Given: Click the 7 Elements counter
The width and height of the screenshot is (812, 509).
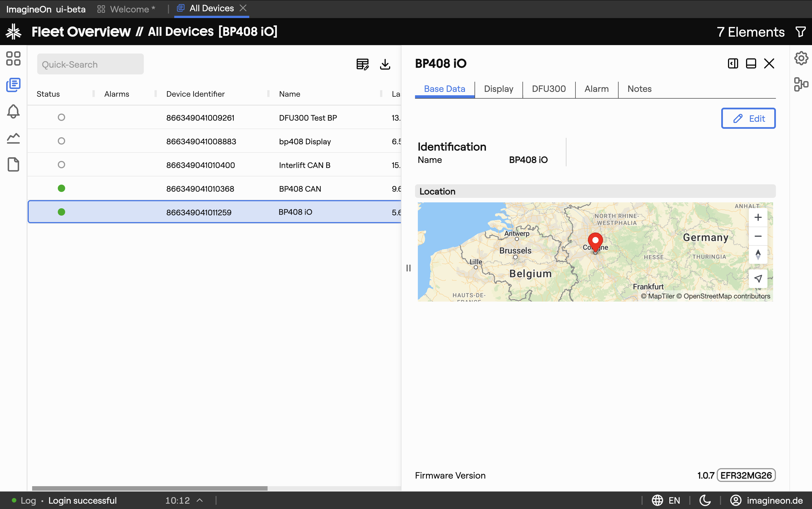Looking at the screenshot, I should pyautogui.click(x=751, y=32).
